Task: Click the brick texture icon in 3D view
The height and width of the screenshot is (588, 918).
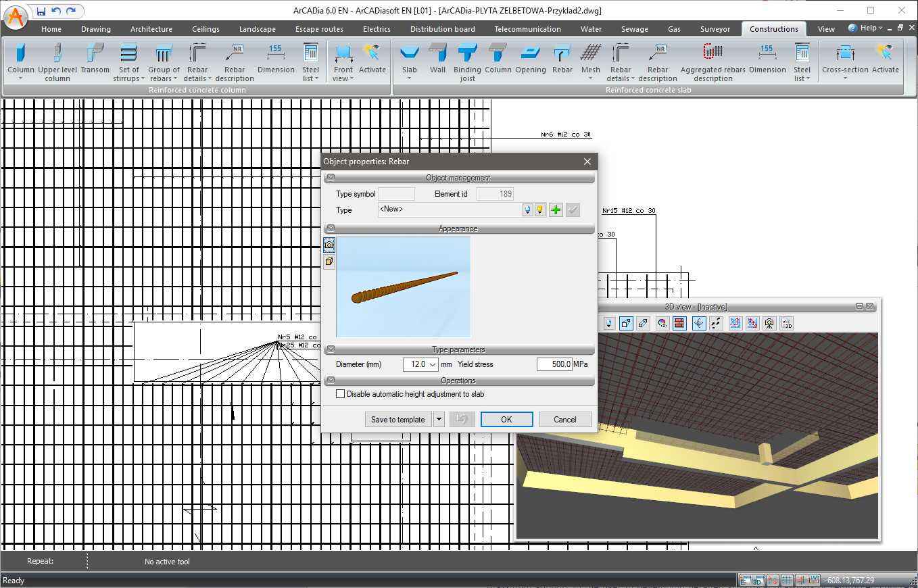Action: (x=679, y=323)
